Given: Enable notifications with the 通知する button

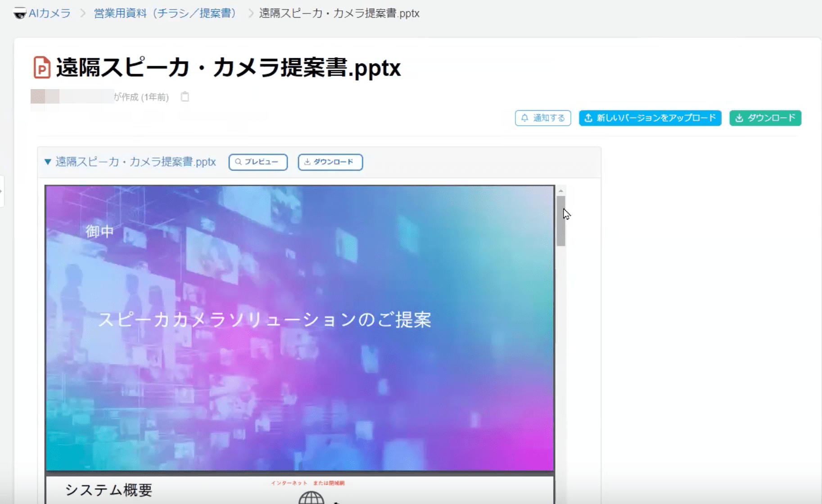Looking at the screenshot, I should point(542,118).
